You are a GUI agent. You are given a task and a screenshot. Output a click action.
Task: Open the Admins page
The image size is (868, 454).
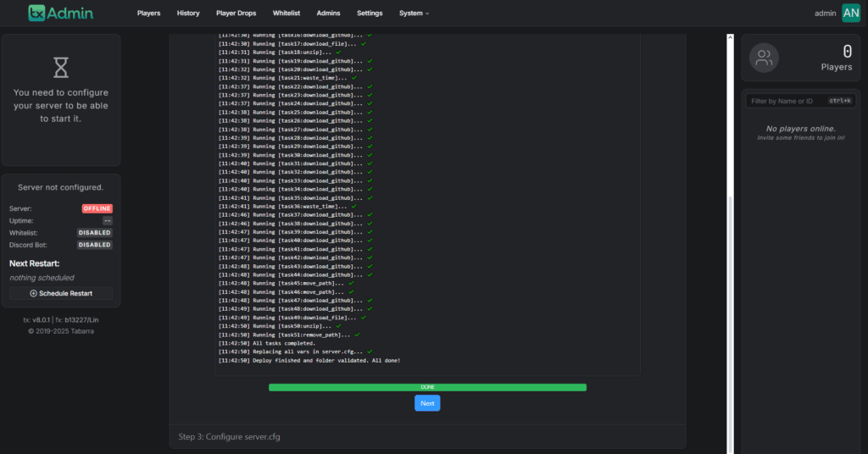tap(328, 14)
